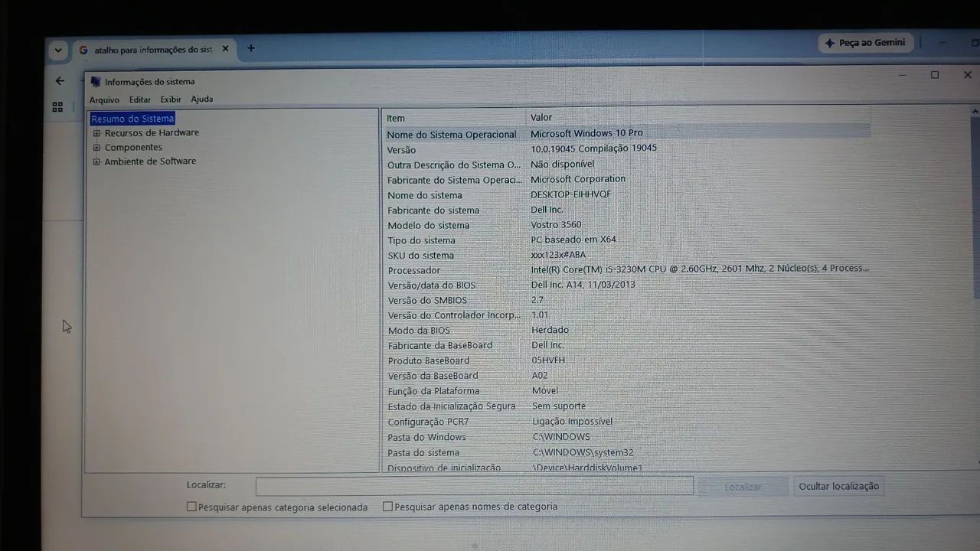The width and height of the screenshot is (980, 551).
Task: Select Versão da BaseBoard row
Action: click(626, 376)
